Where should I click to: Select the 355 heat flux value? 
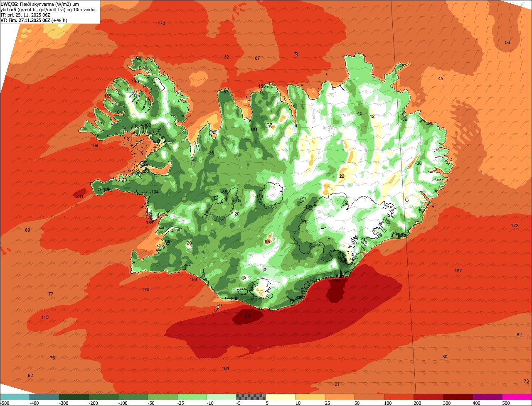(336, 281)
